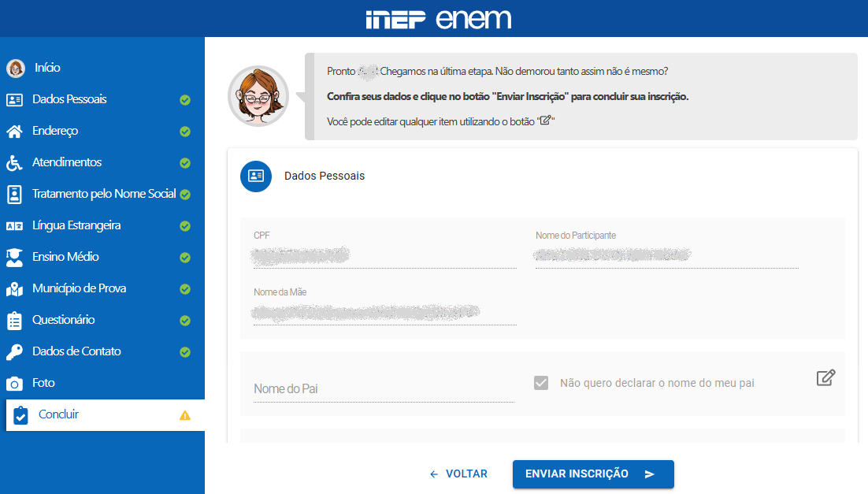This screenshot has width=868, height=494.
Task: Click the Nome do Pai input field
Action: [x=384, y=389]
